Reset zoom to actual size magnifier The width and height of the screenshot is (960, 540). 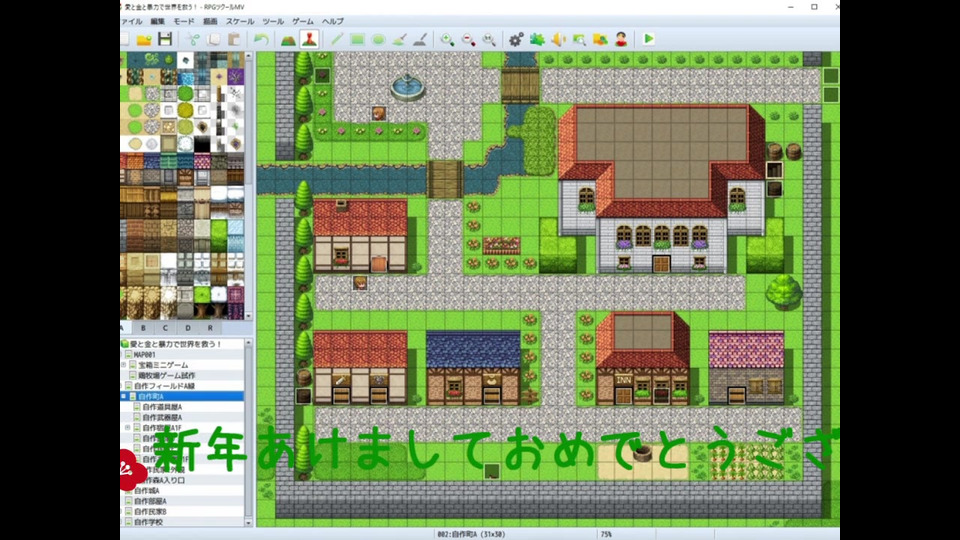pos(489,39)
